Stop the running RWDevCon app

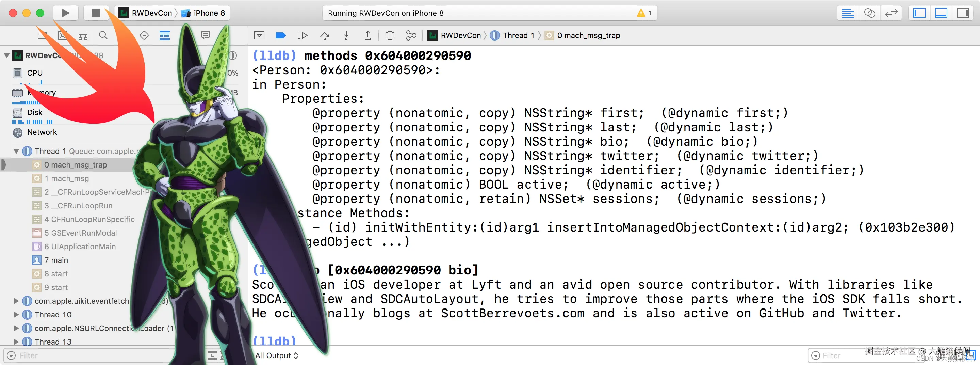tap(96, 13)
